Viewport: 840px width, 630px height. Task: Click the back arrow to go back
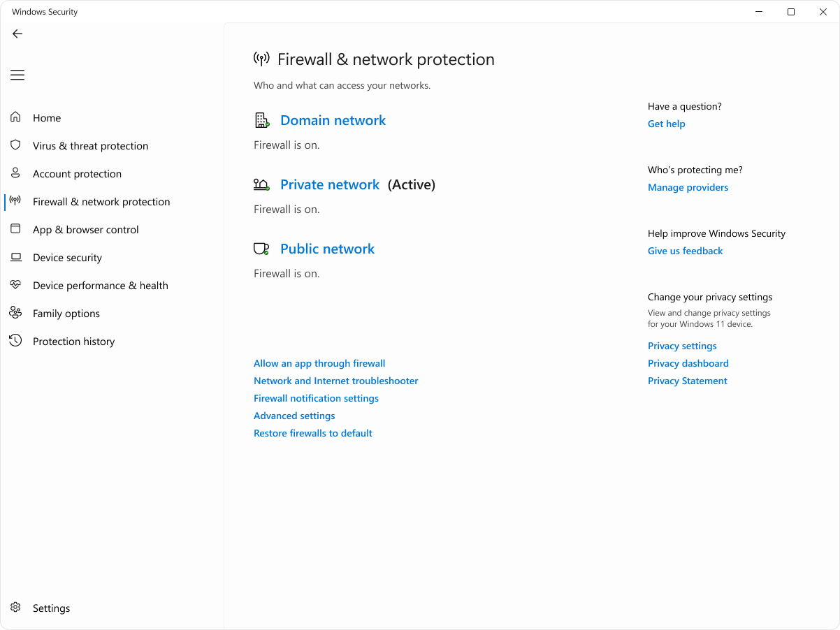(x=17, y=34)
